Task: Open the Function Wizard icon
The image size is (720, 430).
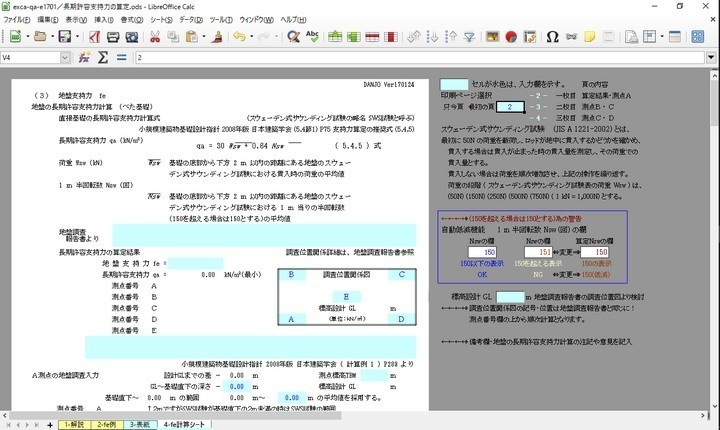Action: [84, 57]
